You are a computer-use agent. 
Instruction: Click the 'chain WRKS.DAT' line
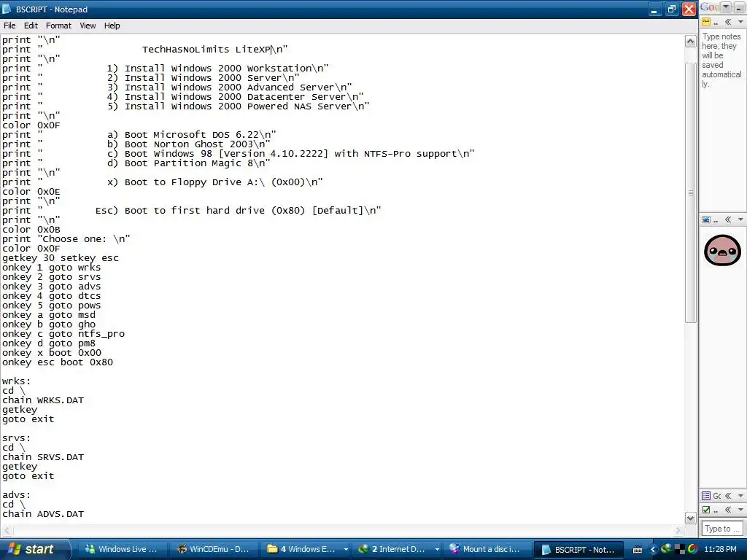pyautogui.click(x=43, y=400)
